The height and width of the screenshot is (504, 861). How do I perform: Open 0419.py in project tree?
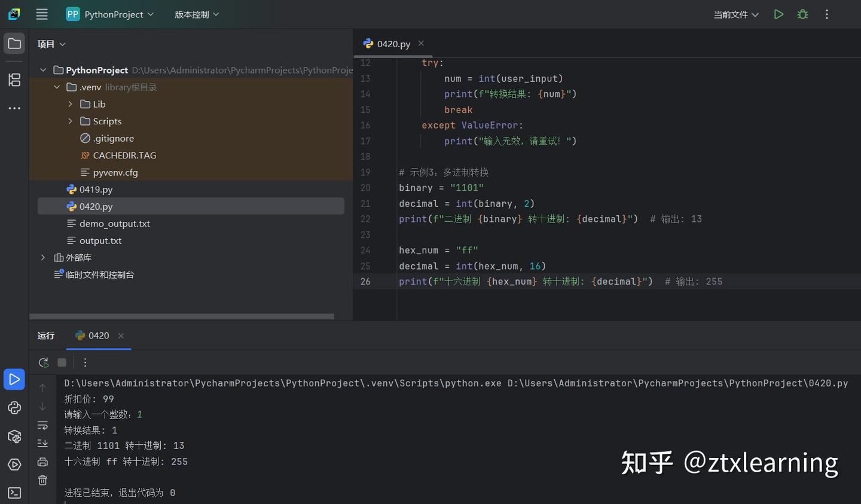click(x=90, y=190)
